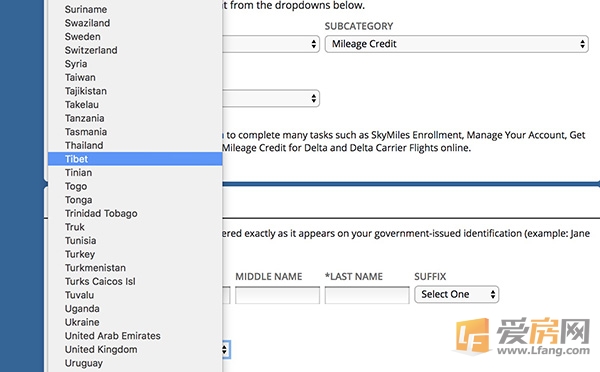The width and height of the screenshot is (600, 372).
Task: Select Turkey option
Action: point(135,254)
